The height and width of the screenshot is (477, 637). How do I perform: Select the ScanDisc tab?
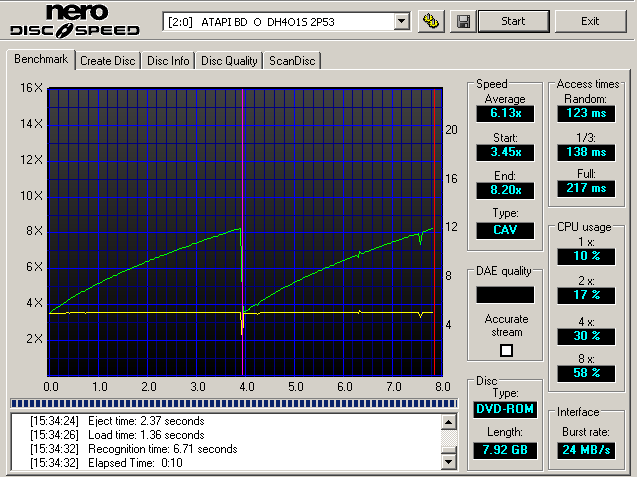(x=291, y=61)
